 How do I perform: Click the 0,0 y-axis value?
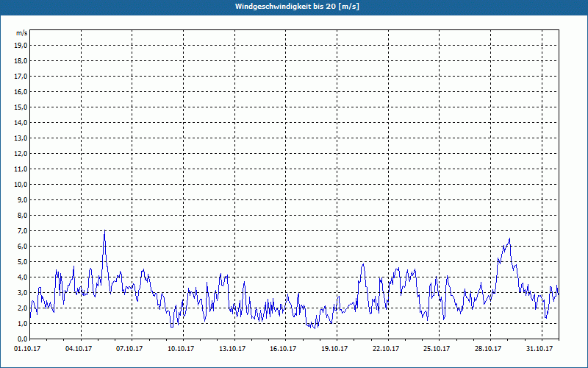pos(23,339)
